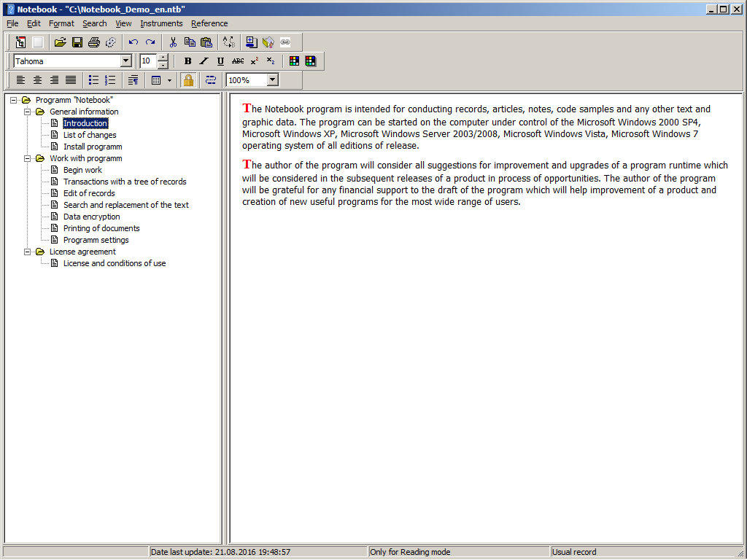Insert a table with grid icon
Viewport: 747px width, 560px height.
(156, 80)
